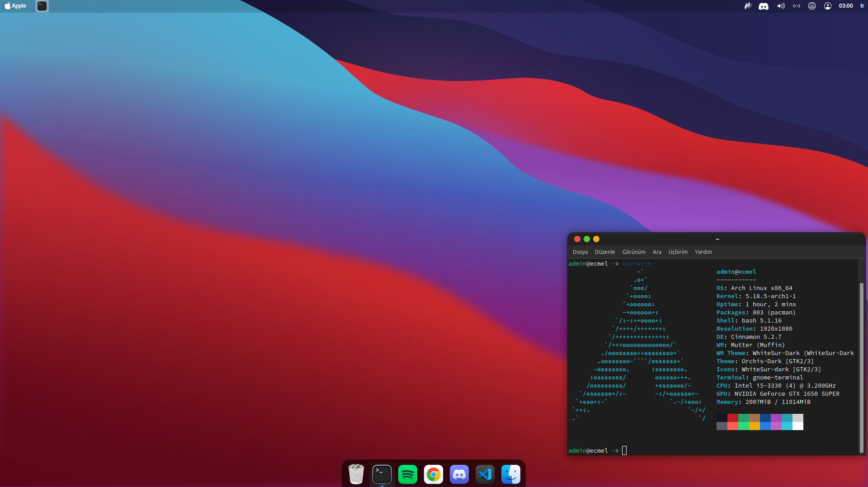The width and height of the screenshot is (868, 487).
Task: Open the file manager from the dock
Action: coord(510,474)
